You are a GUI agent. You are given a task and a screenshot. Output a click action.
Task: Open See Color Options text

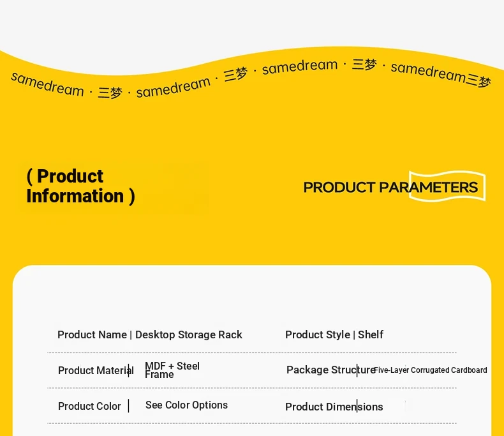186,405
